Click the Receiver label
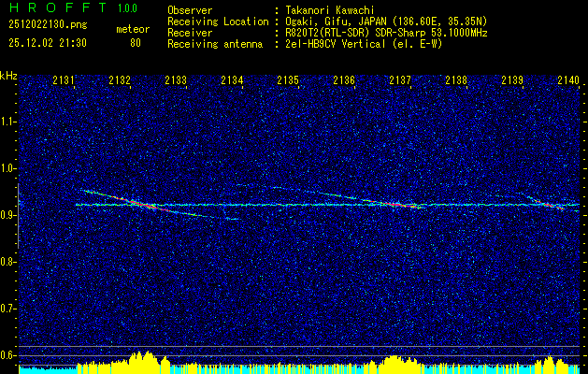 coord(190,33)
